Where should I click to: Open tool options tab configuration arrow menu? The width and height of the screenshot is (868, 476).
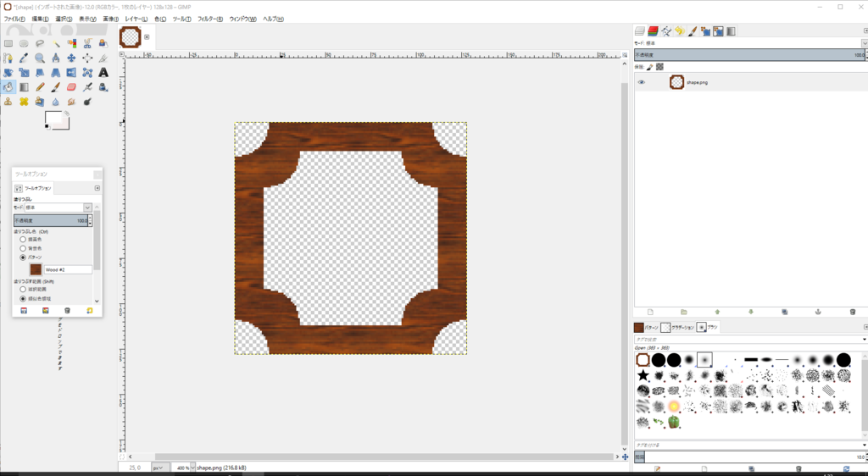point(97,188)
